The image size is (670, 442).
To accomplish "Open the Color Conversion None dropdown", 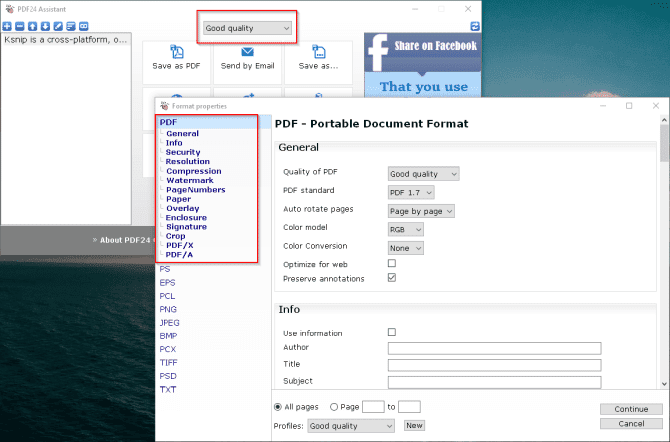I will (x=406, y=248).
